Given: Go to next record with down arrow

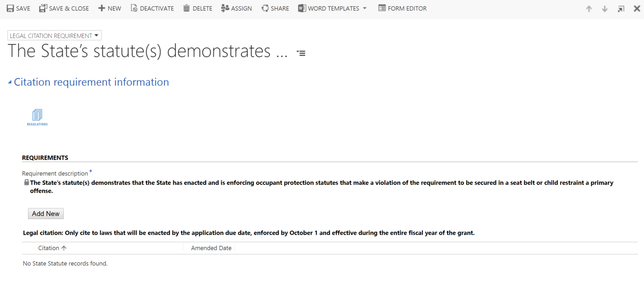Looking at the screenshot, I should pos(605,9).
